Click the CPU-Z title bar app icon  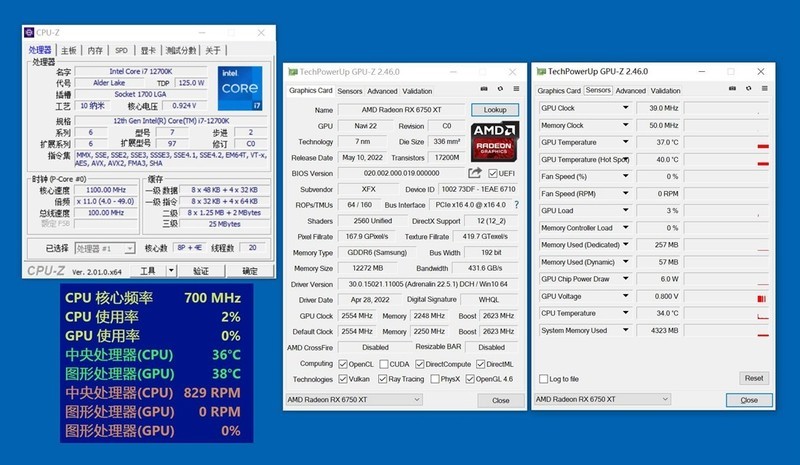pyautogui.click(x=29, y=32)
